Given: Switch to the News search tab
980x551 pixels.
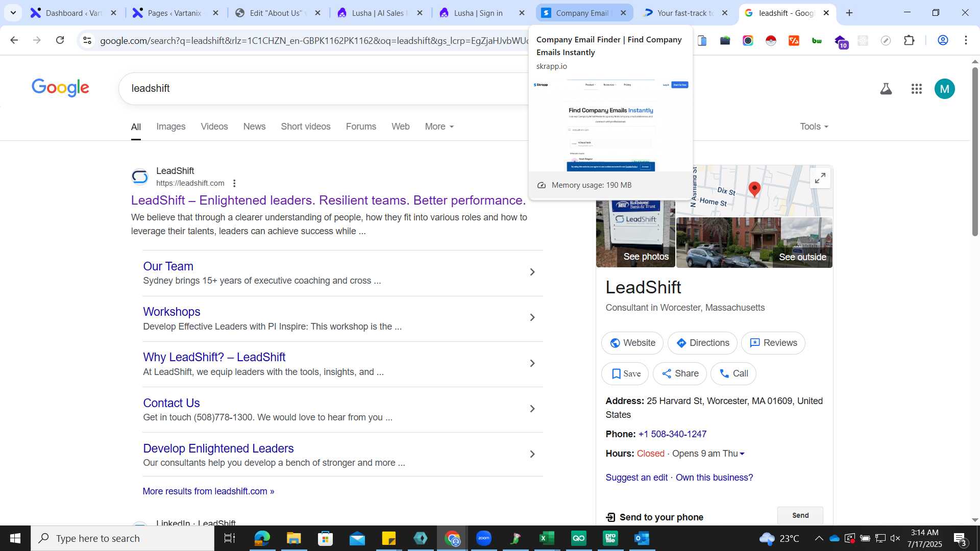Looking at the screenshot, I should (254, 127).
